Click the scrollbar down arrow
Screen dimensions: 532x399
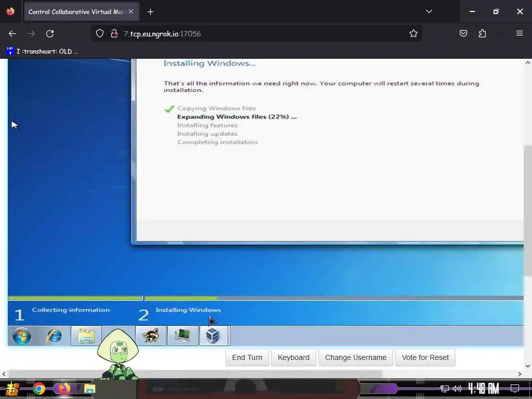(x=528, y=366)
